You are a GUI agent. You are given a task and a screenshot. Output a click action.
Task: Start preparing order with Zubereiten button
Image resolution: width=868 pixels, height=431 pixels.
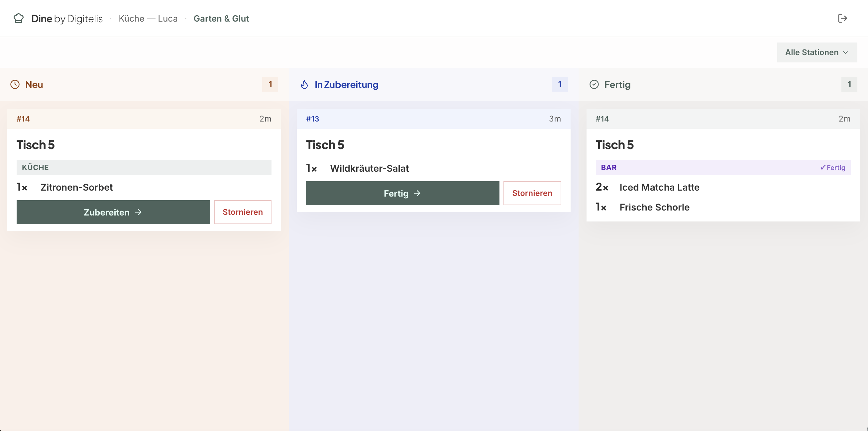click(x=113, y=212)
